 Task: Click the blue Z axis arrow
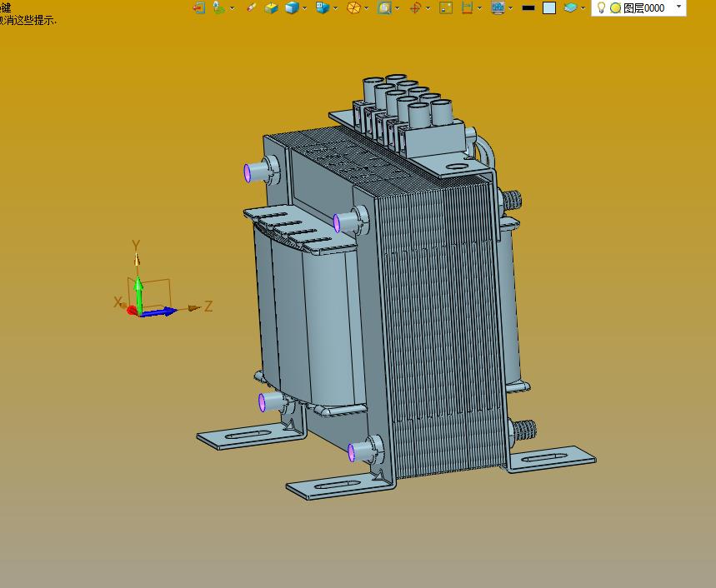pyautogui.click(x=159, y=312)
